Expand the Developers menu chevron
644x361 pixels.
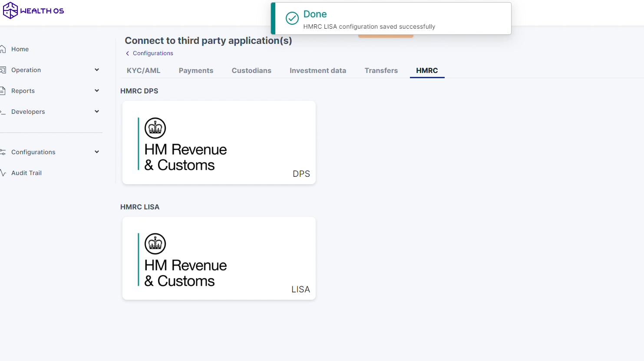[x=97, y=111]
